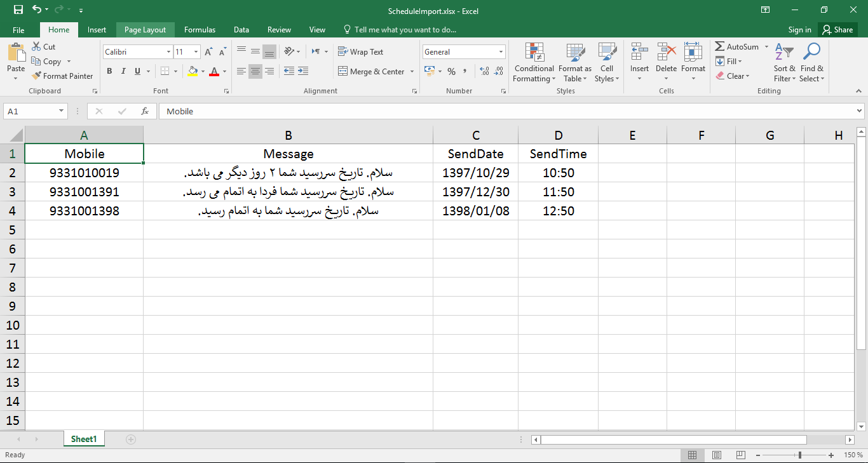Expand the Number Format dropdown
Screen dimensions: 868x463
point(501,51)
